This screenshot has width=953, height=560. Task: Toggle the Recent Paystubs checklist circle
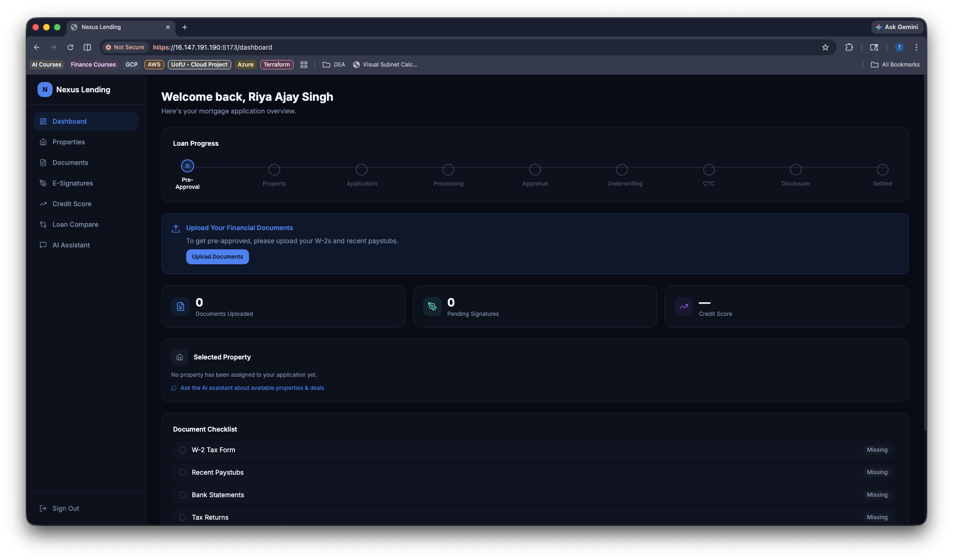point(182,472)
